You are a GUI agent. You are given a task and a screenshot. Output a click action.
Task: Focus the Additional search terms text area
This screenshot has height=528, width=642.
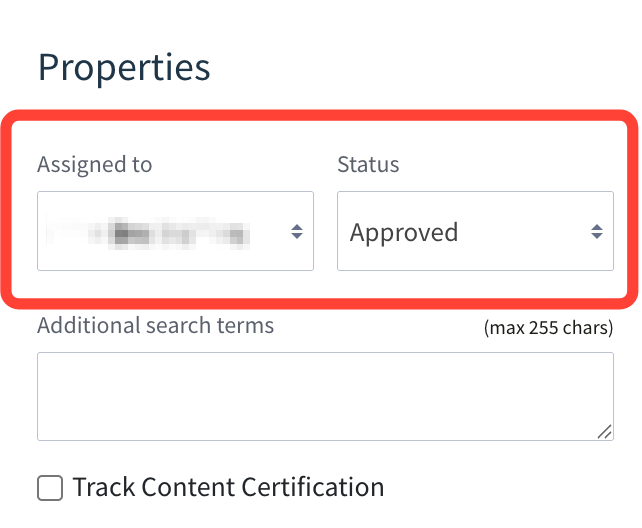[325, 396]
